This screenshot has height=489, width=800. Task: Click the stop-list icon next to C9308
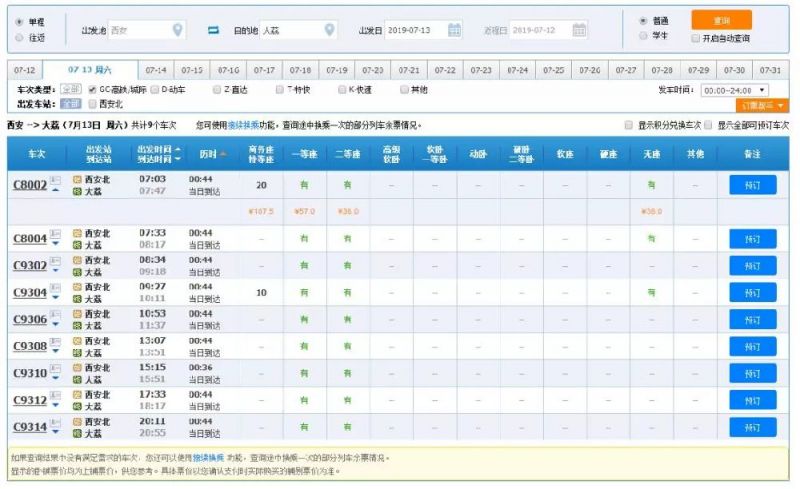[55, 341]
